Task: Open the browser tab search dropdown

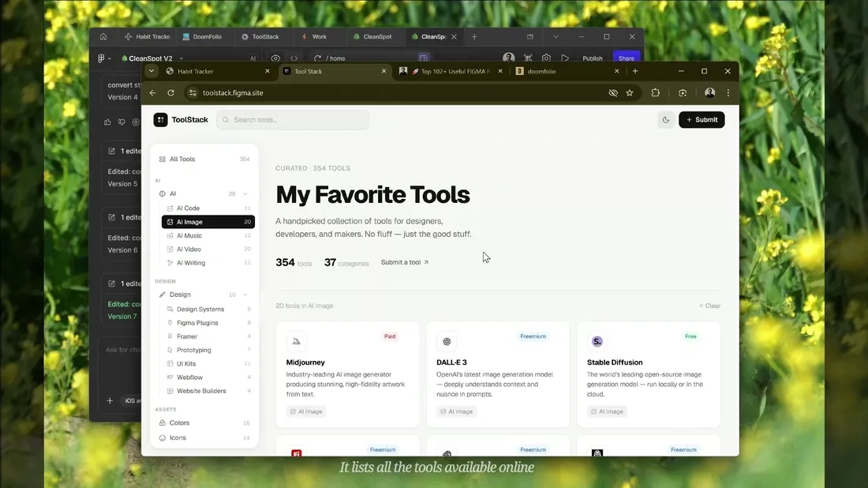Action: pyautogui.click(x=152, y=71)
